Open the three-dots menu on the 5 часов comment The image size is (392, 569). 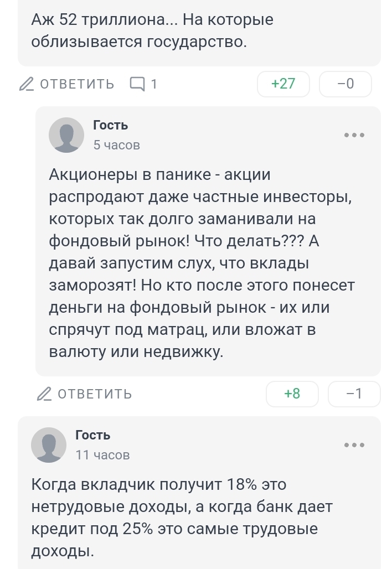point(354,135)
